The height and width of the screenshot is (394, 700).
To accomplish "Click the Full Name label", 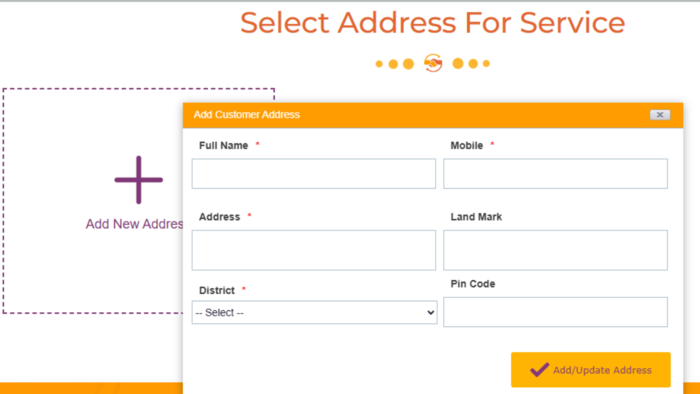I will [x=224, y=145].
